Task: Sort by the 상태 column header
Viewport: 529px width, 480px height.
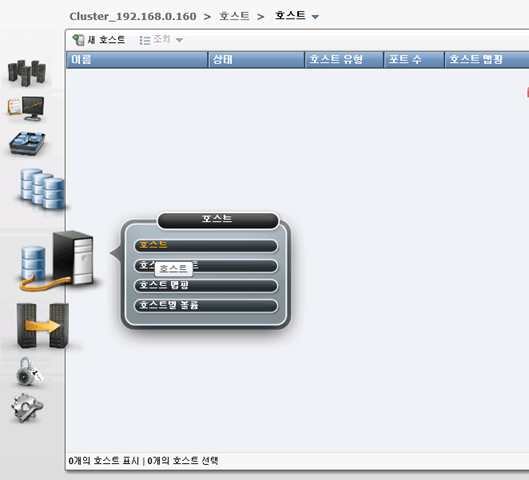Action: tap(256, 60)
